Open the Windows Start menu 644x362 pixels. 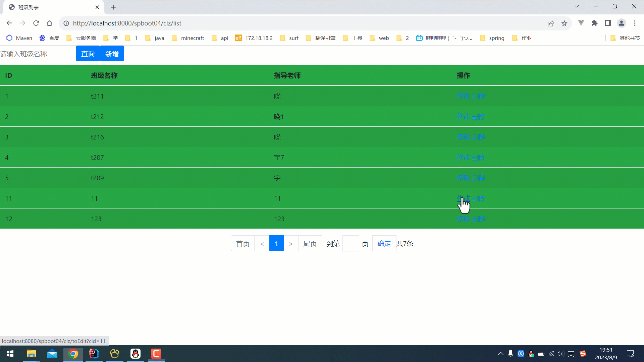(x=10, y=354)
